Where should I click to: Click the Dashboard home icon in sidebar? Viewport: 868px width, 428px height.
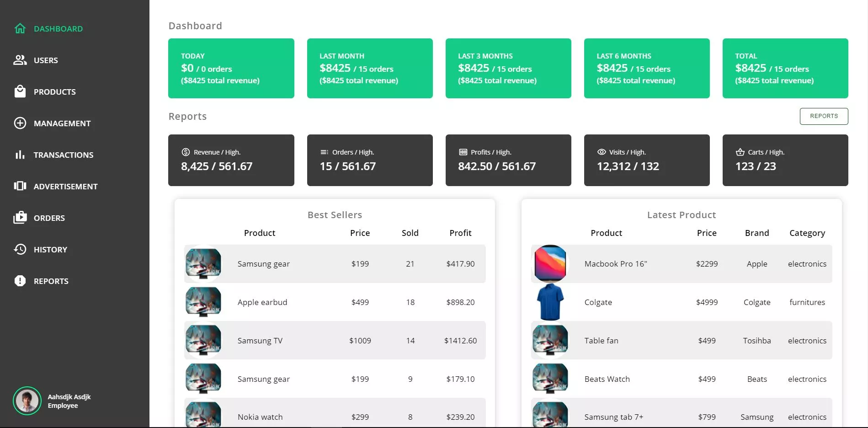[x=20, y=29]
